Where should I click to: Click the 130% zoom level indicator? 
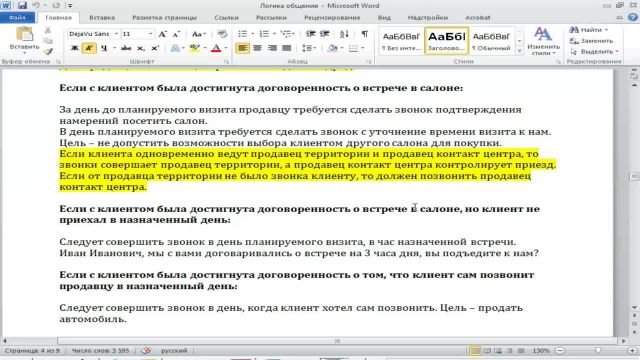(541, 351)
